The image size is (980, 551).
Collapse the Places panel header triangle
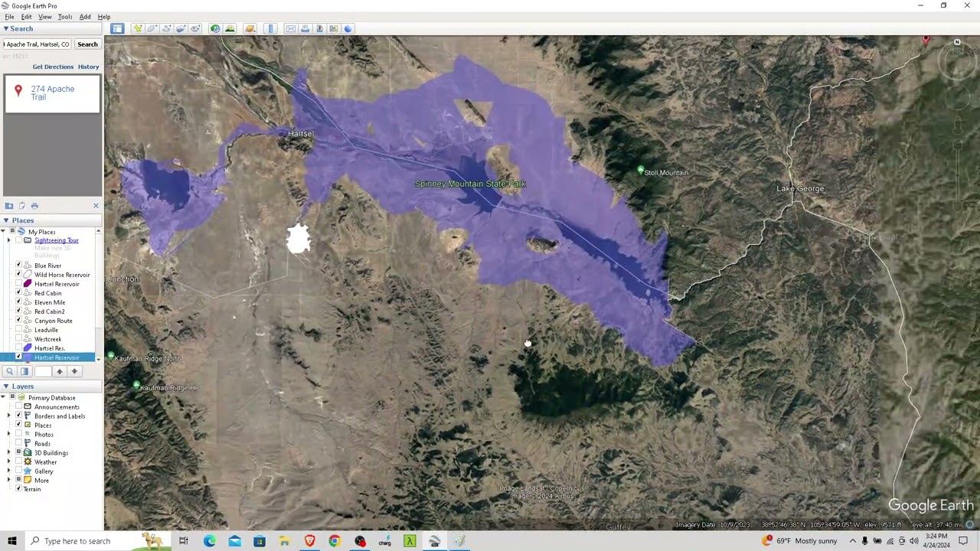click(5, 220)
